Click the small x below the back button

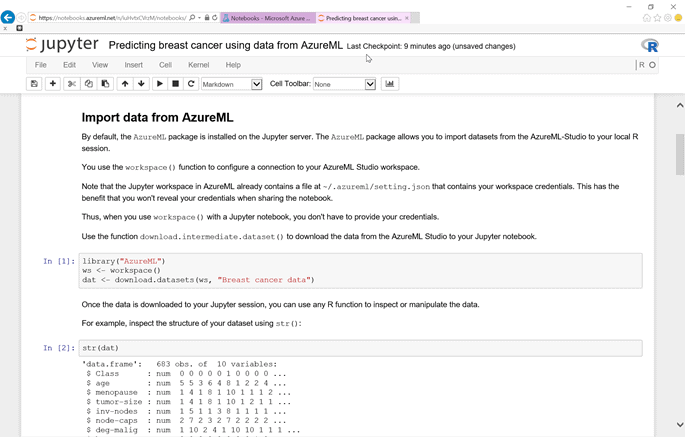5,28
